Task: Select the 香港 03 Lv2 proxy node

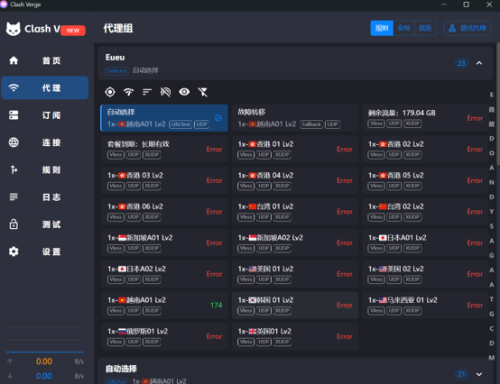Action: click(x=165, y=180)
